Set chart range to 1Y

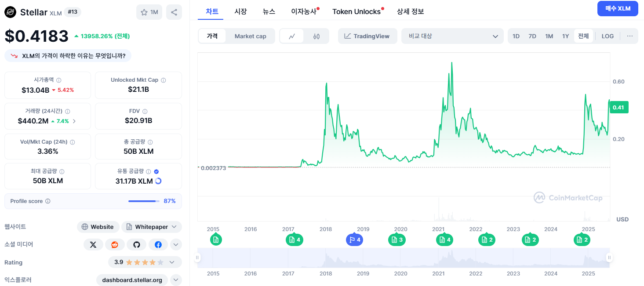point(566,36)
